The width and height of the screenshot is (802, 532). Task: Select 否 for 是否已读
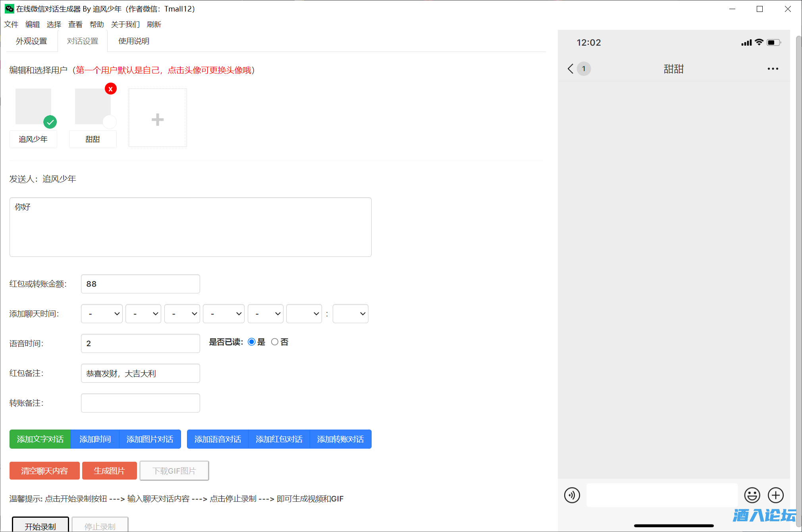(275, 342)
